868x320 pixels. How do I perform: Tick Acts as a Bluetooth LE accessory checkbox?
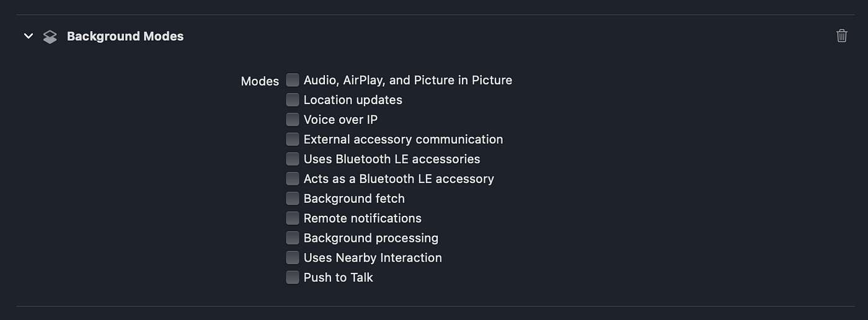[x=293, y=179]
